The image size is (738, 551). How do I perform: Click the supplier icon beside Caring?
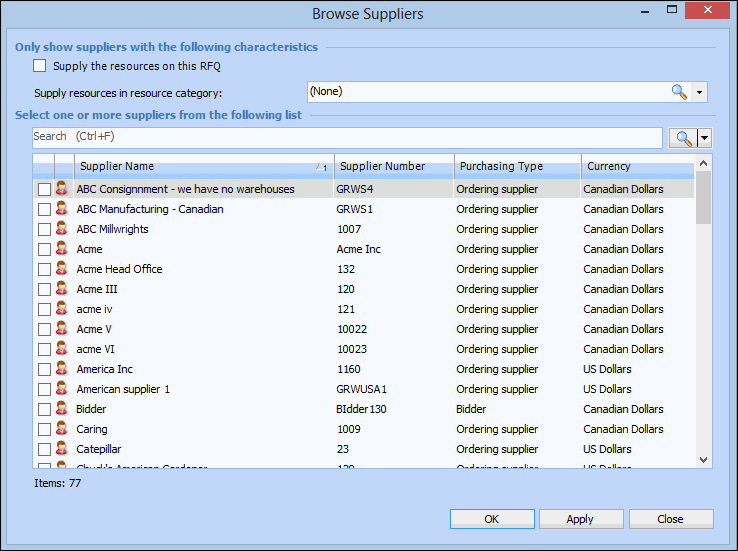pos(62,429)
